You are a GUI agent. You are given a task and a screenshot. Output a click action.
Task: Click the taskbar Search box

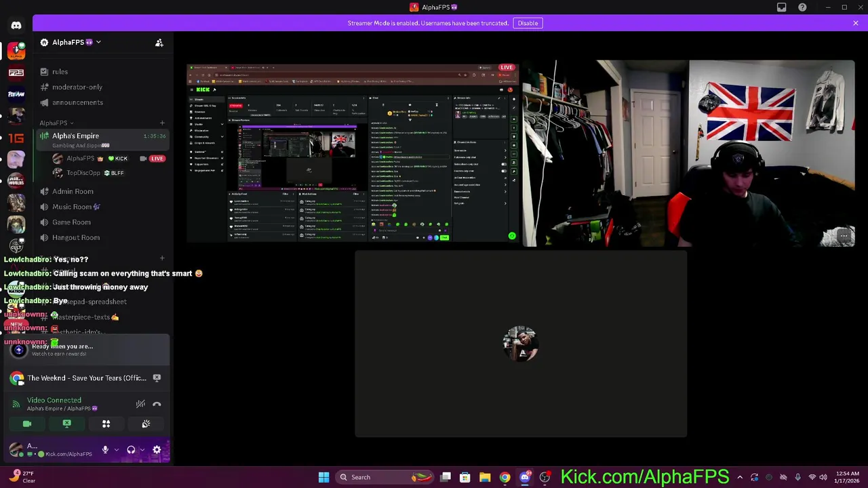coord(385,477)
